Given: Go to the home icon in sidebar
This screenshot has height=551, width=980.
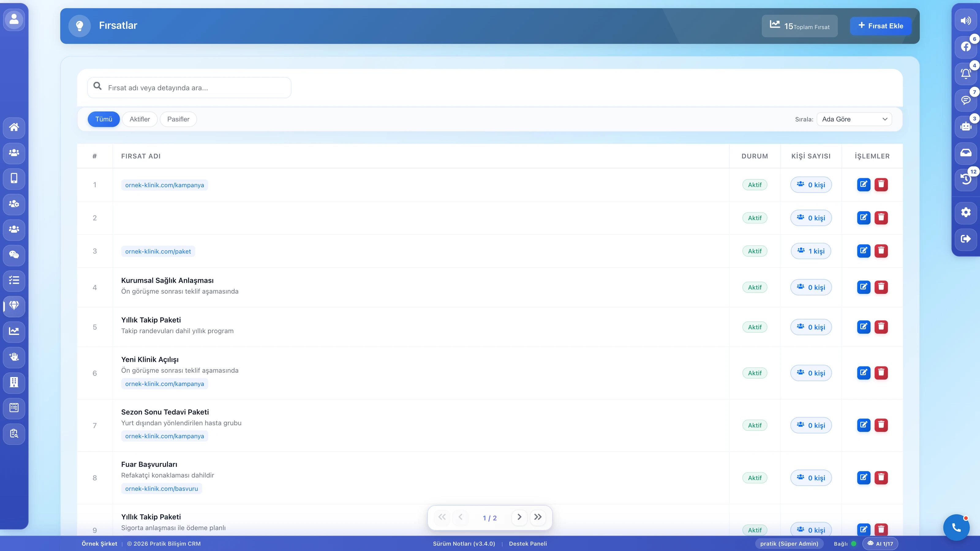Looking at the screenshot, I should (x=14, y=127).
